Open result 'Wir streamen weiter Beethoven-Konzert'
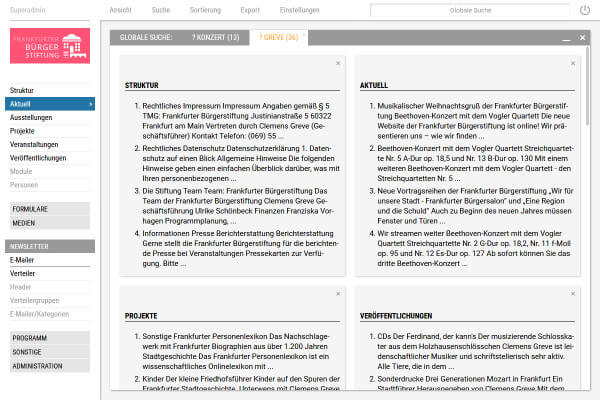 pyautogui.click(x=474, y=248)
